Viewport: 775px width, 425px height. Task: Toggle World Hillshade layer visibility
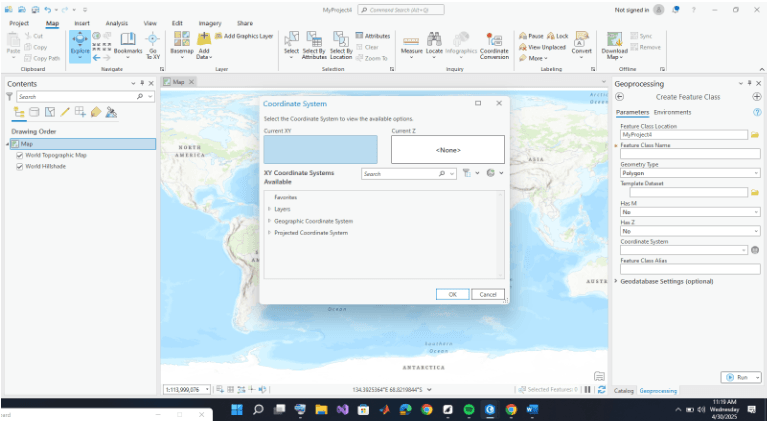tap(20, 166)
